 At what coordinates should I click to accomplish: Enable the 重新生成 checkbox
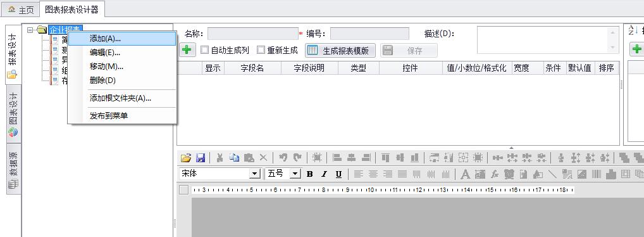261,50
